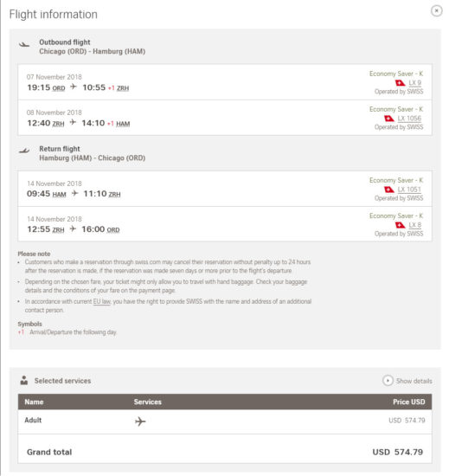This screenshot has width=449, height=476.
Task: Click the SWISS logo beside LX 1051
Action: click(x=389, y=190)
